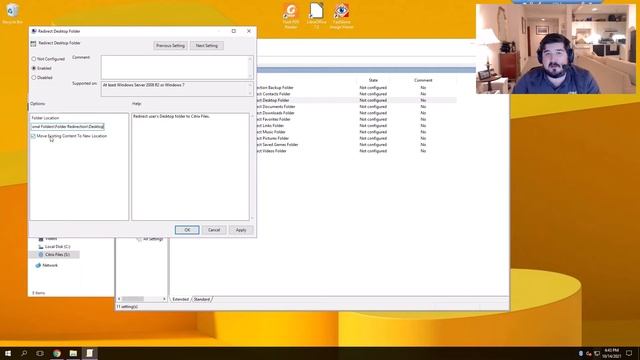Image resolution: width=640 pixels, height=360 pixels.
Task: Cancel the Redirect Desktop Folder dialog
Action: [x=214, y=230]
